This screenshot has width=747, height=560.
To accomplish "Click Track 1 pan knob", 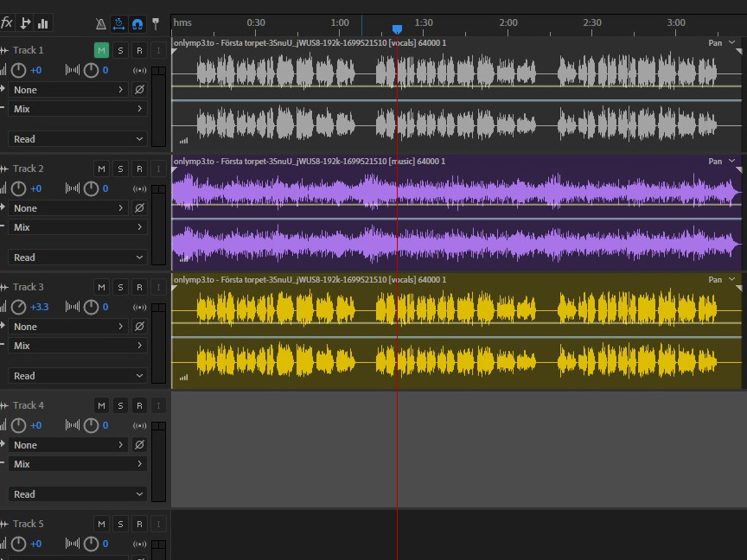I will click(x=91, y=71).
